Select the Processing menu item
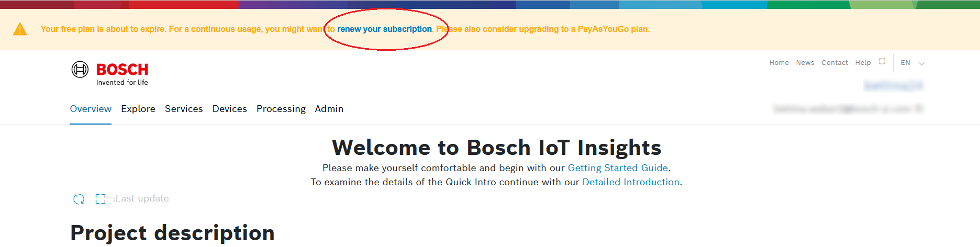Viewport: 980px width, 247px height. tap(281, 109)
